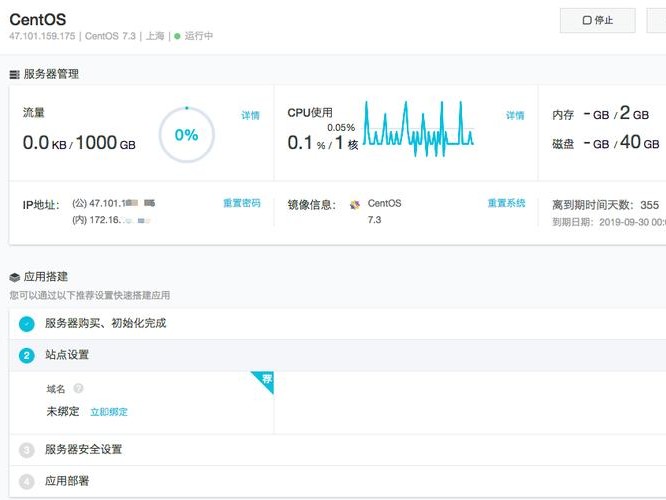This screenshot has height=500, width=666.
Task: Click the CPU usage line chart
Action: click(418, 129)
